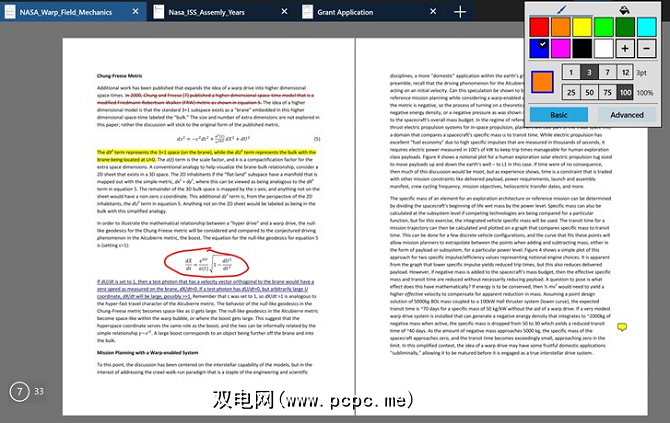Set stroke thickness to 12
Screen dimensions: 670x423
click(x=625, y=72)
